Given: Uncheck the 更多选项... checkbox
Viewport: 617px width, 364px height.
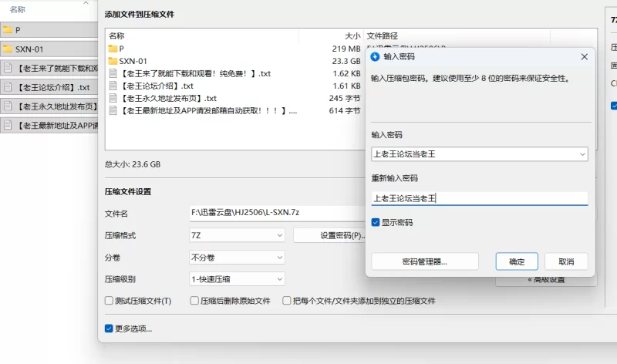Looking at the screenshot, I should [109, 329].
